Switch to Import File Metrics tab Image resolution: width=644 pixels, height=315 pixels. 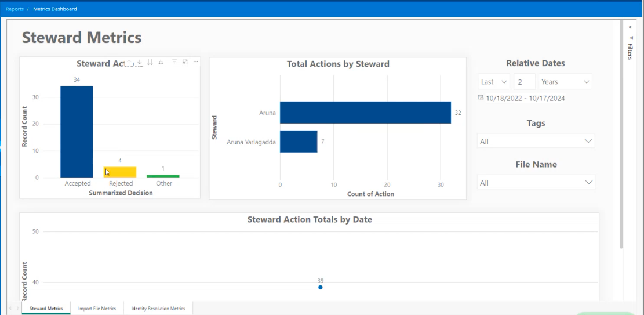coord(97,309)
